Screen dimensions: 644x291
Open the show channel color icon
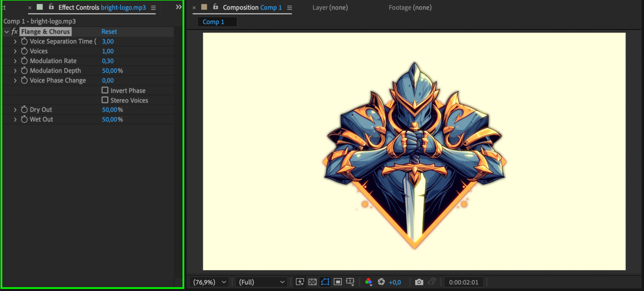coord(369,282)
